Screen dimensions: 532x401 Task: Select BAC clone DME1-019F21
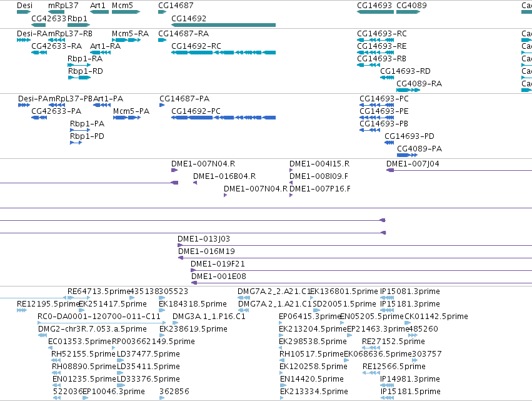tap(361, 270)
